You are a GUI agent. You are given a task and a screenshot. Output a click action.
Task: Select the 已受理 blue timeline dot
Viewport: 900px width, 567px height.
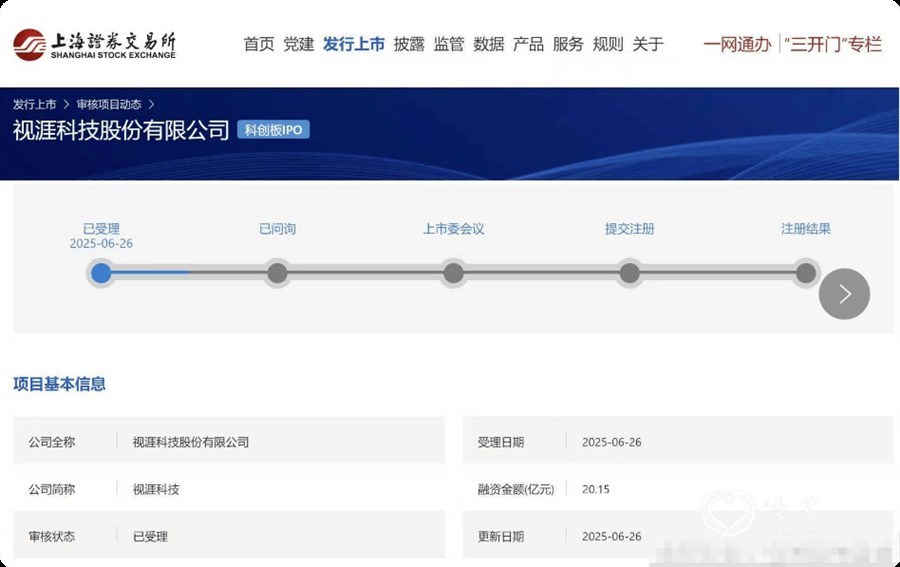click(102, 273)
